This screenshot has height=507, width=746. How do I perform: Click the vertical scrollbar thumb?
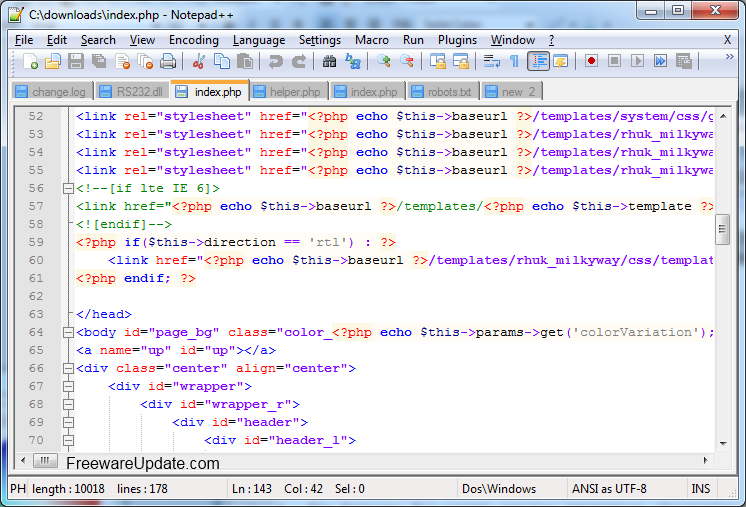coord(723,229)
